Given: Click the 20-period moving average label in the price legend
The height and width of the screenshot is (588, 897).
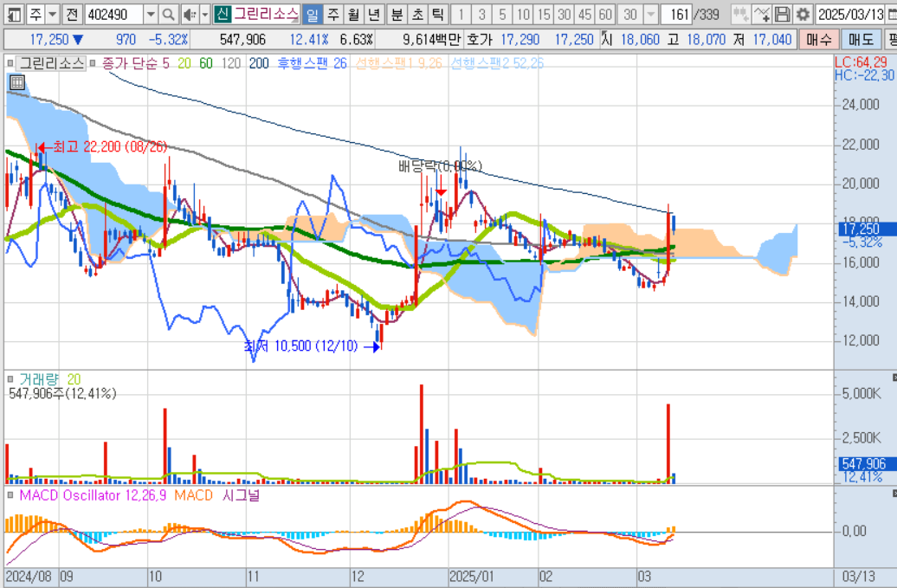Looking at the screenshot, I should [184, 63].
